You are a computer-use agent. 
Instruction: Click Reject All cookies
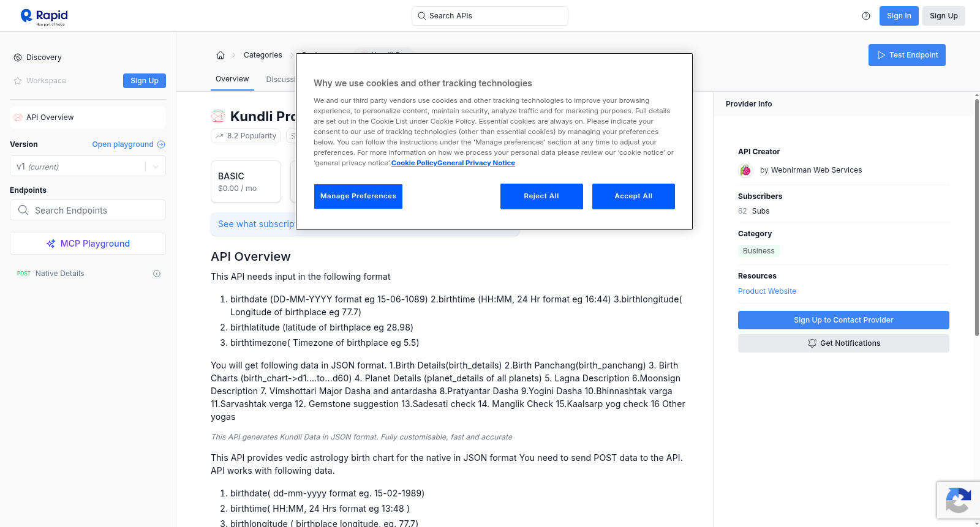[541, 196]
